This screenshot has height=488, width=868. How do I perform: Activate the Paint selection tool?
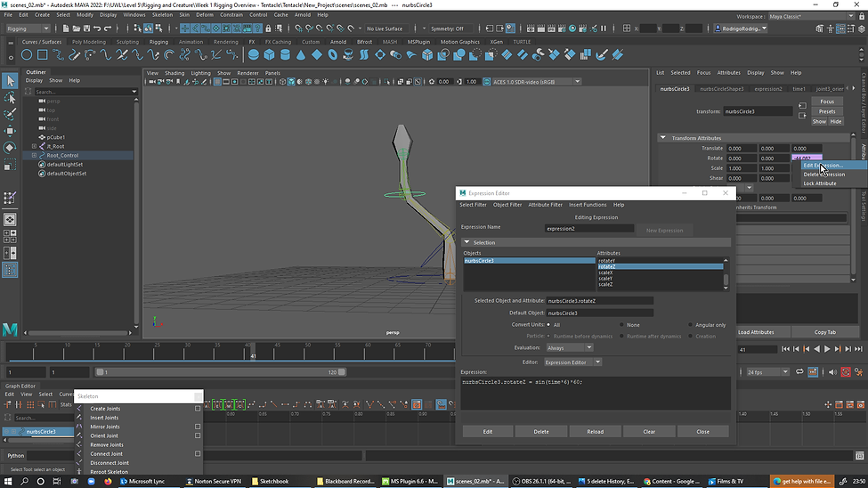click(x=10, y=114)
